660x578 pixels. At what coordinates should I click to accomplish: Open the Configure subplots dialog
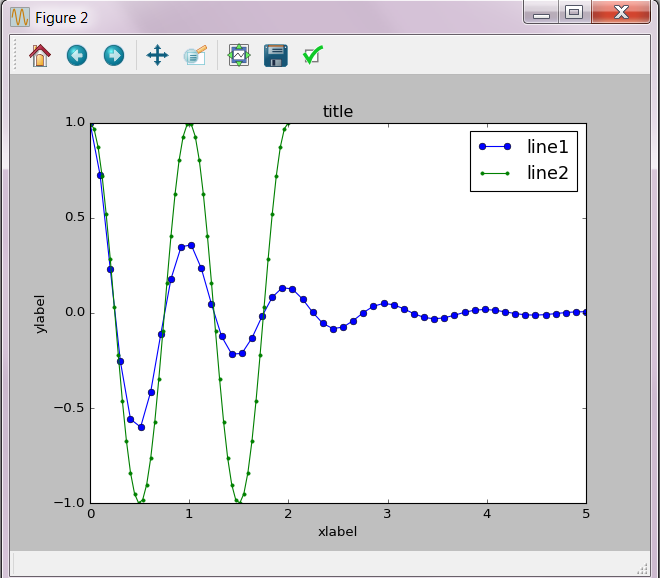[239, 55]
